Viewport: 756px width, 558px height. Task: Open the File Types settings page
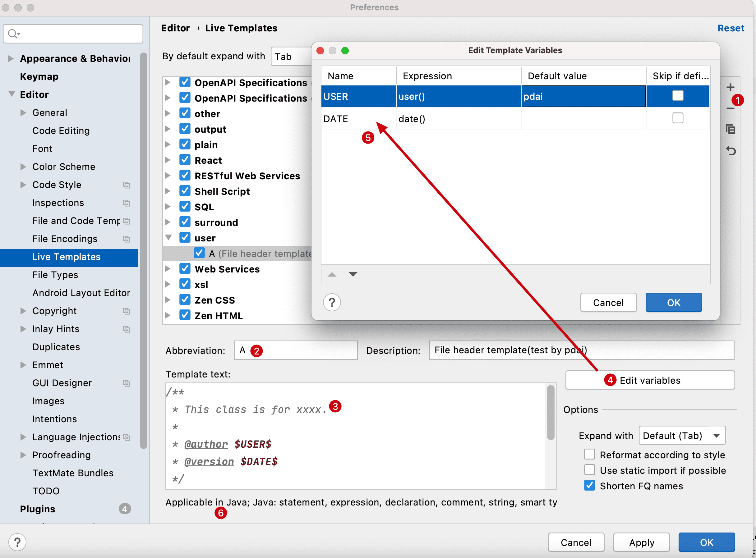click(55, 275)
